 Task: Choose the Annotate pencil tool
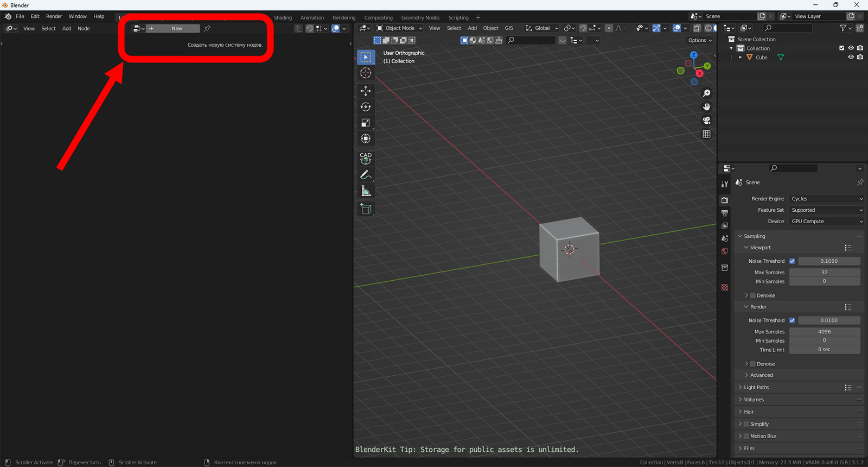366,175
